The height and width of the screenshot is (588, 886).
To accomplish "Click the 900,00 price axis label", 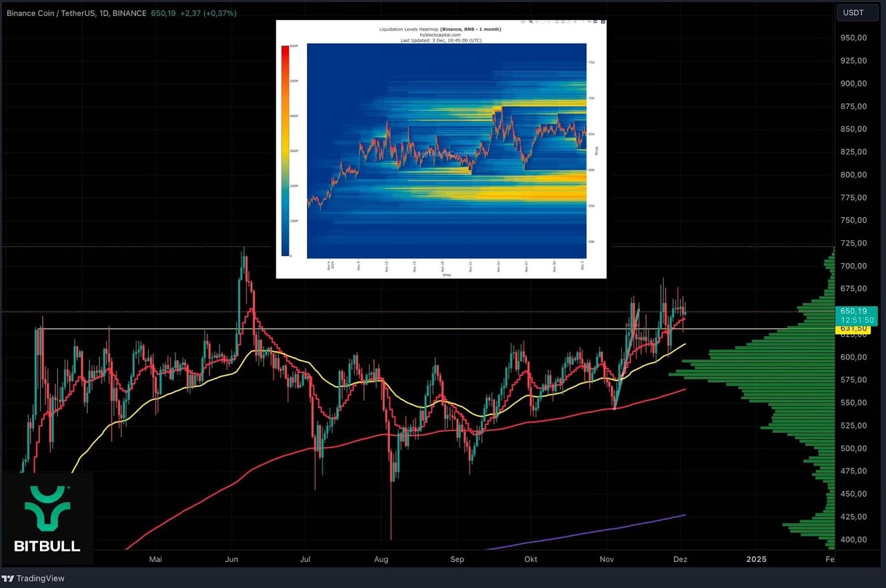I will (853, 84).
